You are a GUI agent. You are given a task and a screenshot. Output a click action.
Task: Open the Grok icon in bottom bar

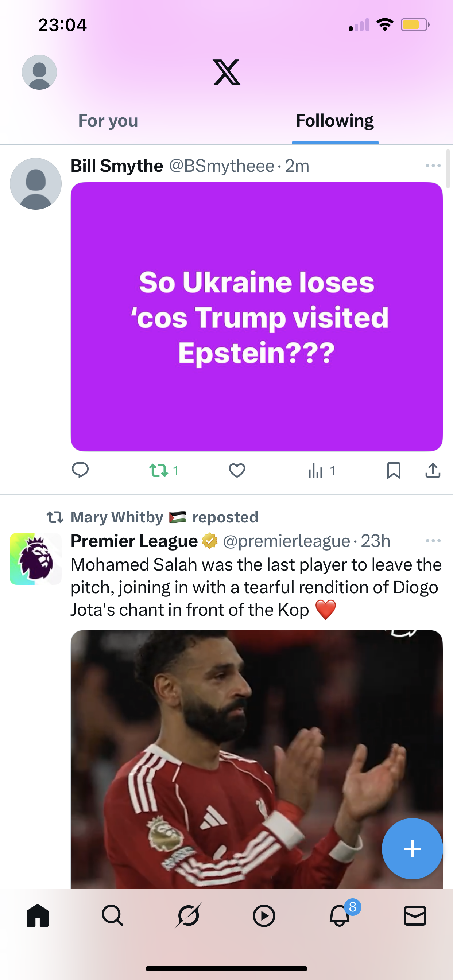point(189,915)
